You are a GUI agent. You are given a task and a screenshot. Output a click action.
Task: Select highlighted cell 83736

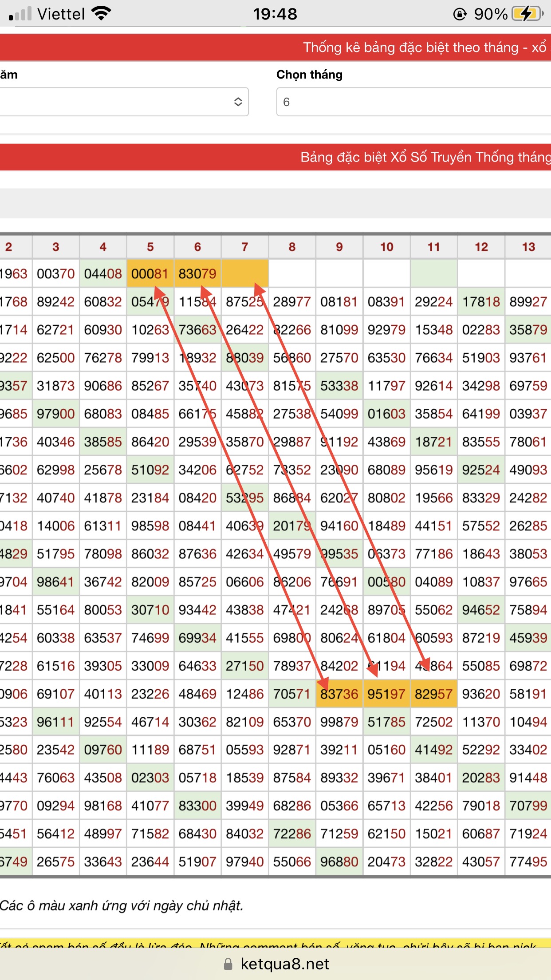point(339,694)
